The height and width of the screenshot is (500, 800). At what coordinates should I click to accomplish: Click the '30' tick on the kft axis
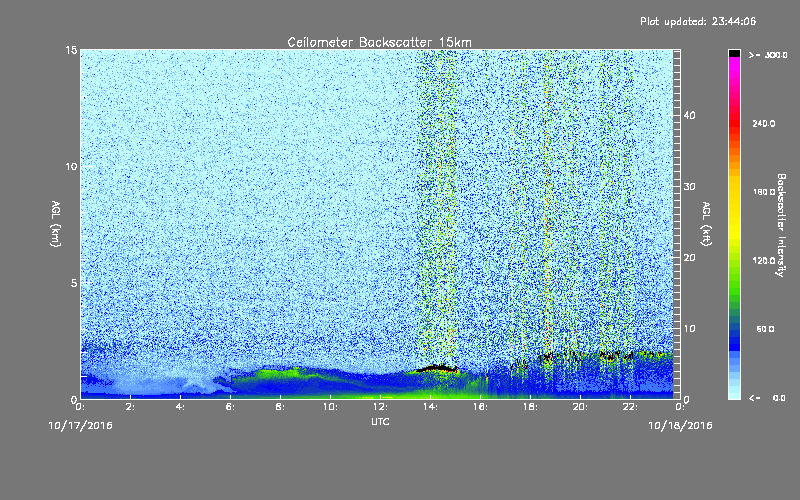(689, 187)
